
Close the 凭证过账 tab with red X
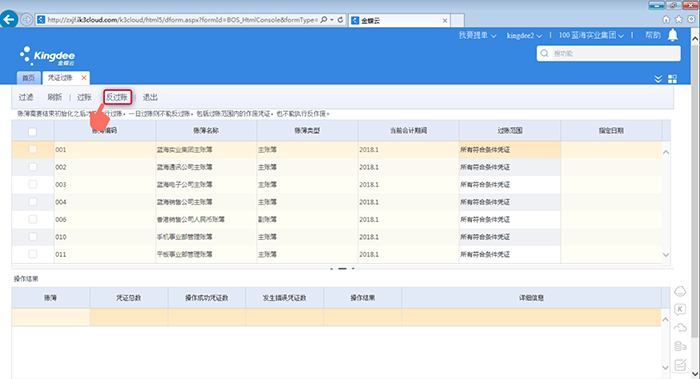click(83, 78)
